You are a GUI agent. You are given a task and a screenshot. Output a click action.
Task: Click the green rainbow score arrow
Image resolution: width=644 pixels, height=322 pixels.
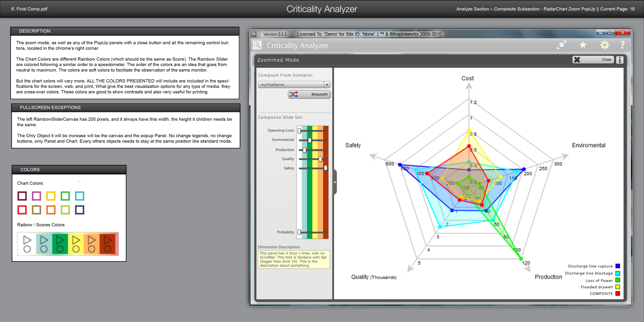(x=60, y=240)
